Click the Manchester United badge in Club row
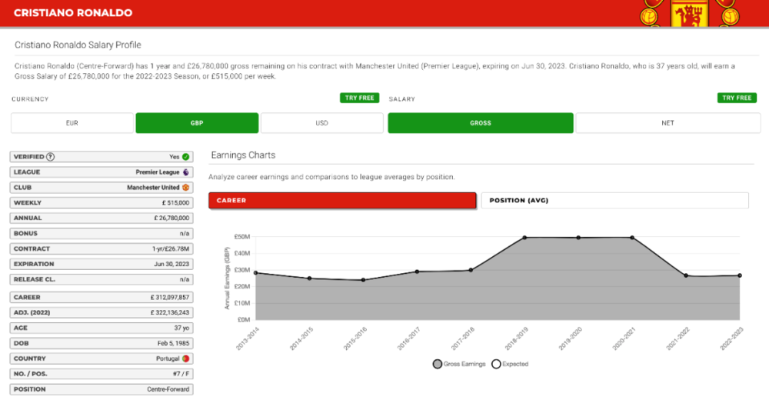Screen dimensions: 769x400 186,187
